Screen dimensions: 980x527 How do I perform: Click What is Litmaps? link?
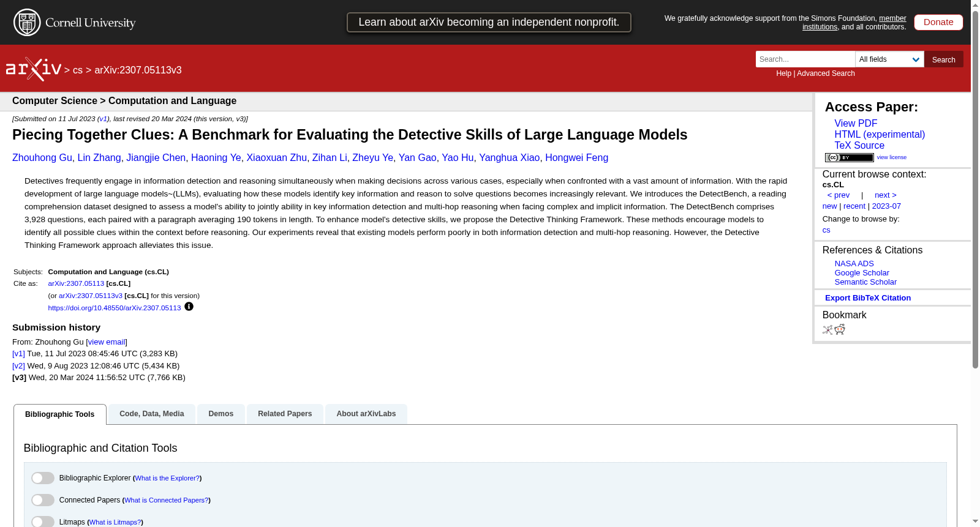(115, 522)
